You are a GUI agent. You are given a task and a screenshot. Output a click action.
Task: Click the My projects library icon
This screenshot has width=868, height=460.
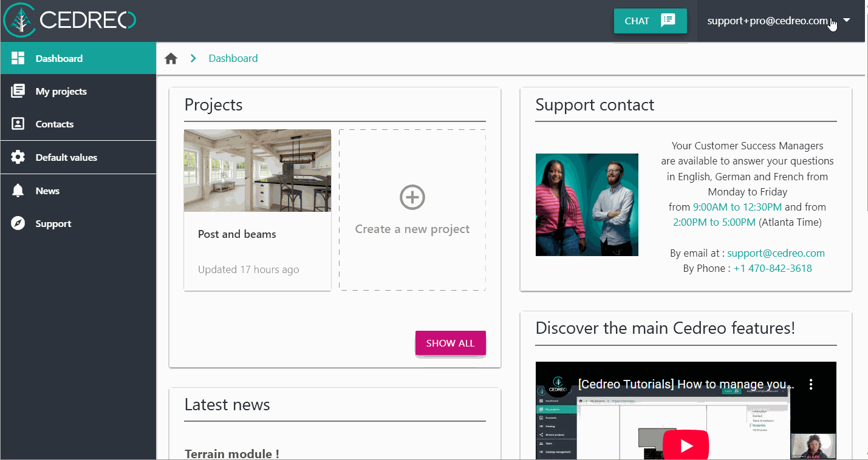coord(18,91)
